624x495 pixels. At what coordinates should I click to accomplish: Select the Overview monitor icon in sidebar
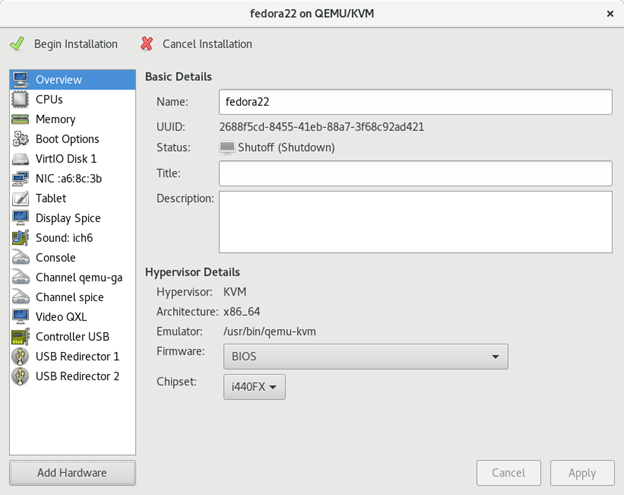click(20, 80)
